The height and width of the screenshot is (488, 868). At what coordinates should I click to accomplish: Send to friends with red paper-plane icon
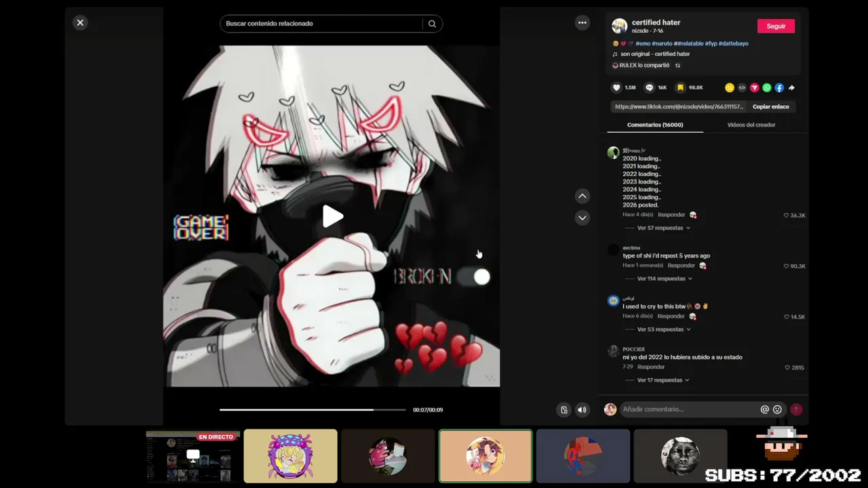[754, 87]
